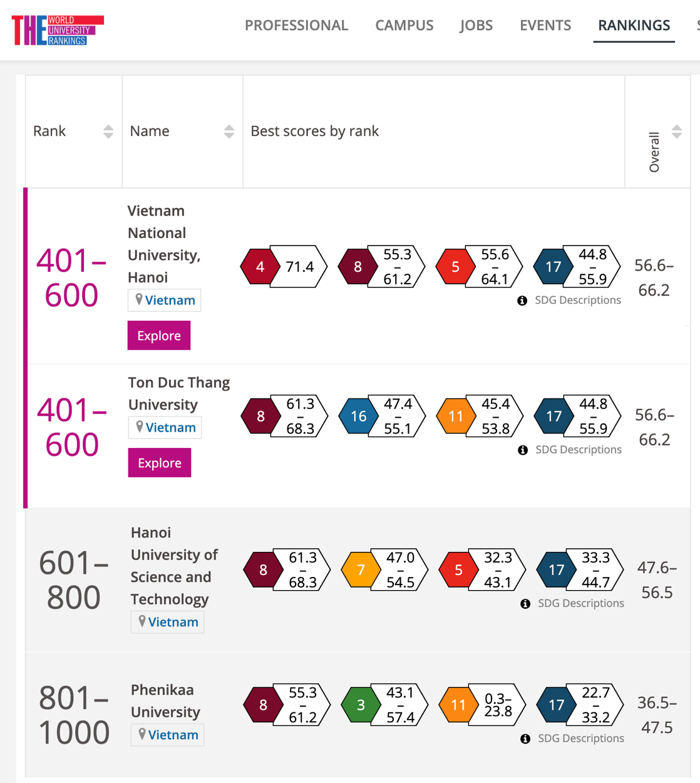Open SDG Descriptions for Ton Duc Thang row
The width and height of the screenshot is (700, 783).
pyautogui.click(x=578, y=450)
